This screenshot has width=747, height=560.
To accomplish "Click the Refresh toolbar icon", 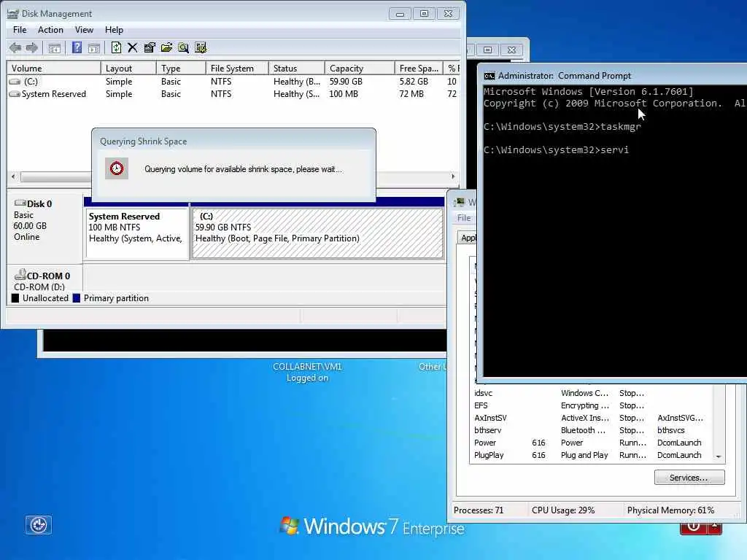I will (x=116, y=47).
